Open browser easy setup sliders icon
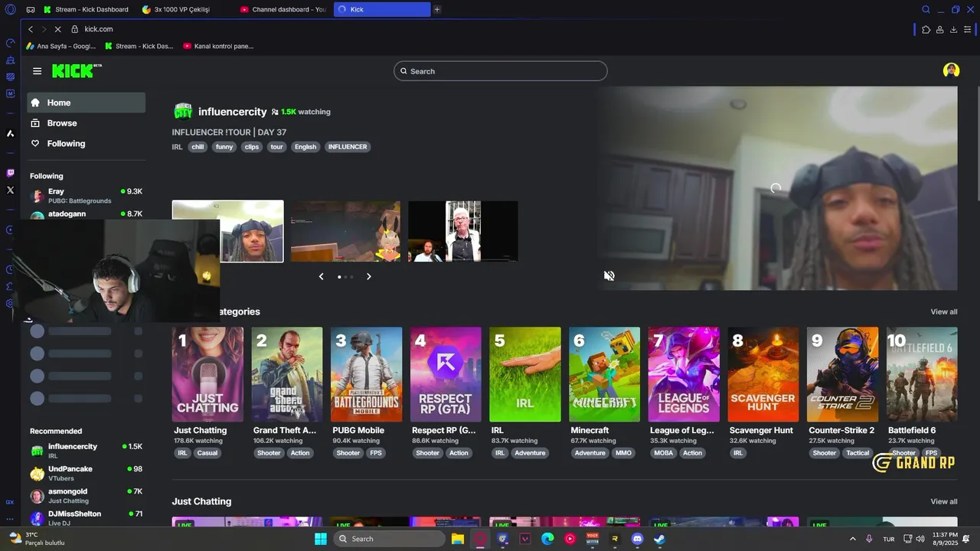The height and width of the screenshot is (551, 980). (x=968, y=29)
